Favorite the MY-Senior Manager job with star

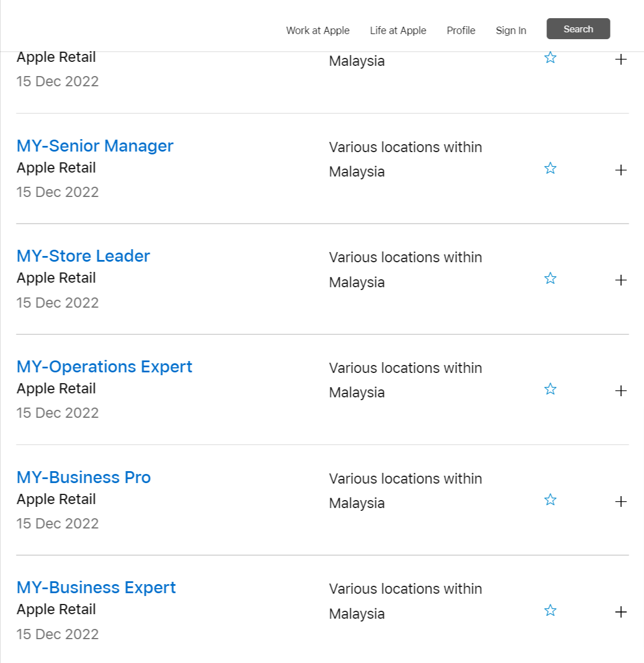click(x=550, y=169)
